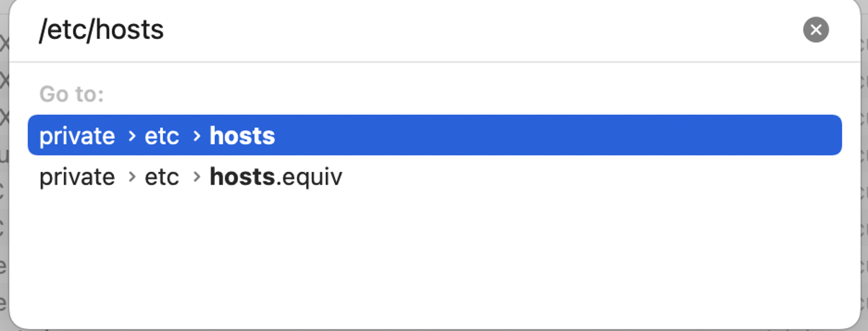
Task: Click "private" in the highlighted suggestion row
Action: (77, 136)
